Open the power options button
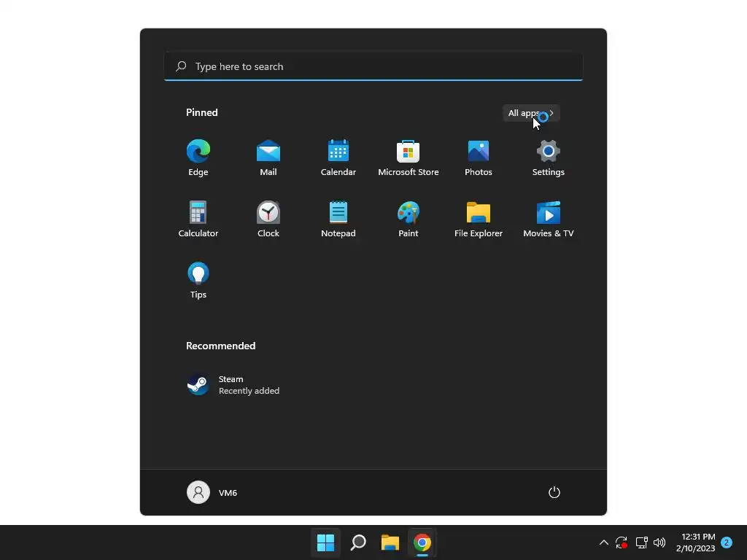This screenshot has height=560, width=747. pos(554,492)
